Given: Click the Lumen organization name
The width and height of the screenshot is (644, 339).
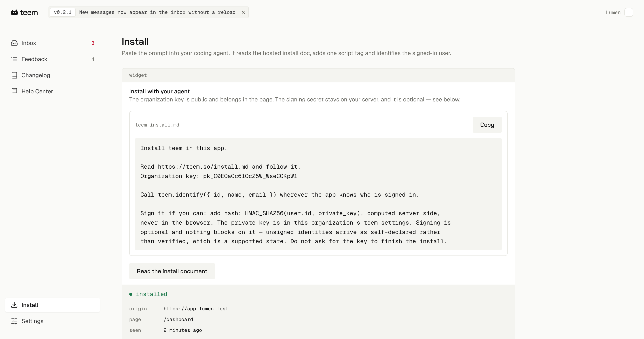Looking at the screenshot, I should [x=613, y=13].
